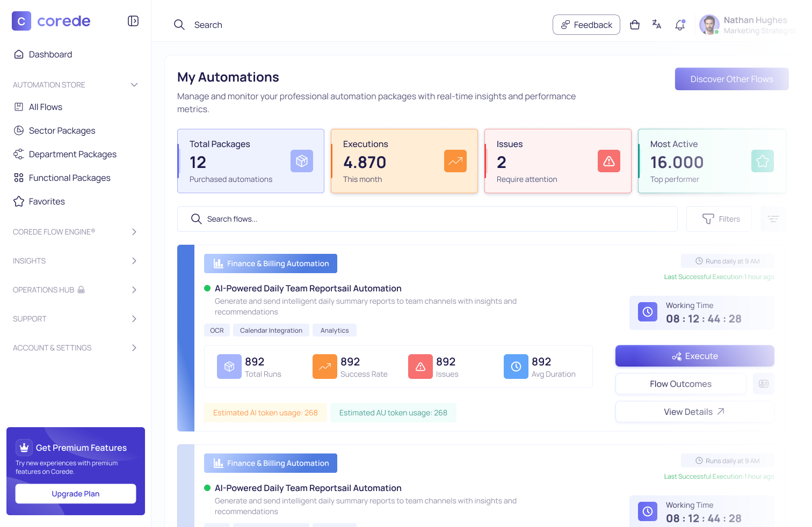Click first Runs daily at 9 AM badge

[728, 261]
